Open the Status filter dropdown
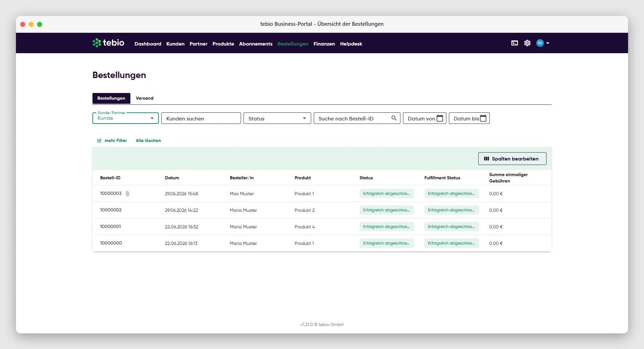 [x=277, y=118]
